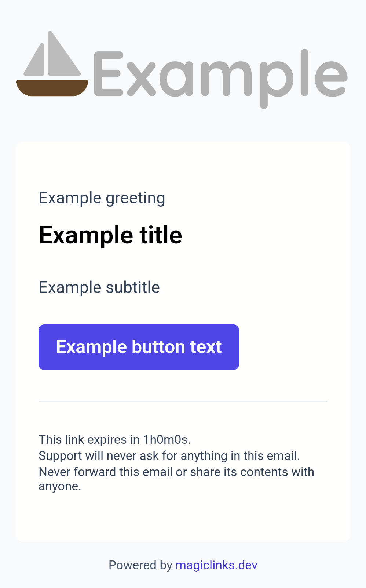Click the brown hull of the sailboat
The height and width of the screenshot is (588, 366).
point(52,88)
